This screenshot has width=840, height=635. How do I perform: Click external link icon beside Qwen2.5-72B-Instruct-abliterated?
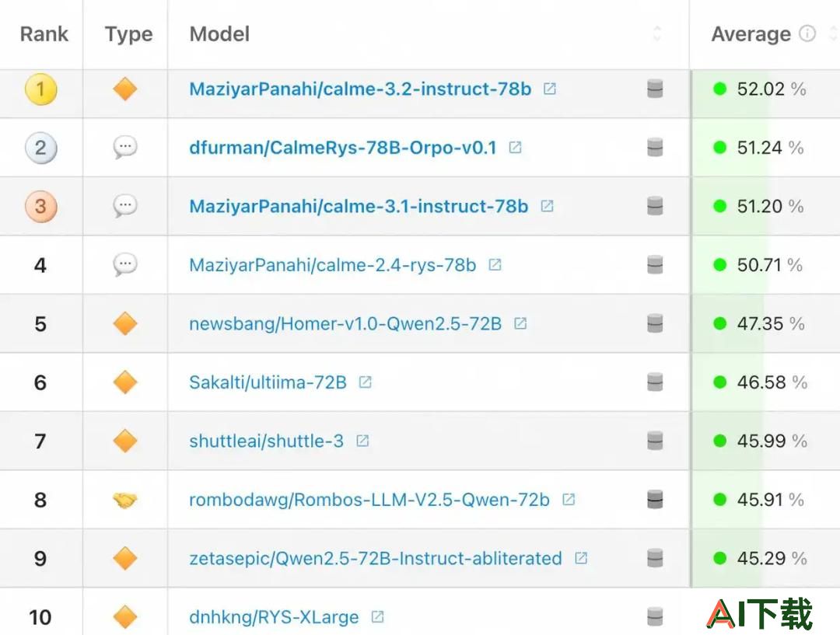581,558
